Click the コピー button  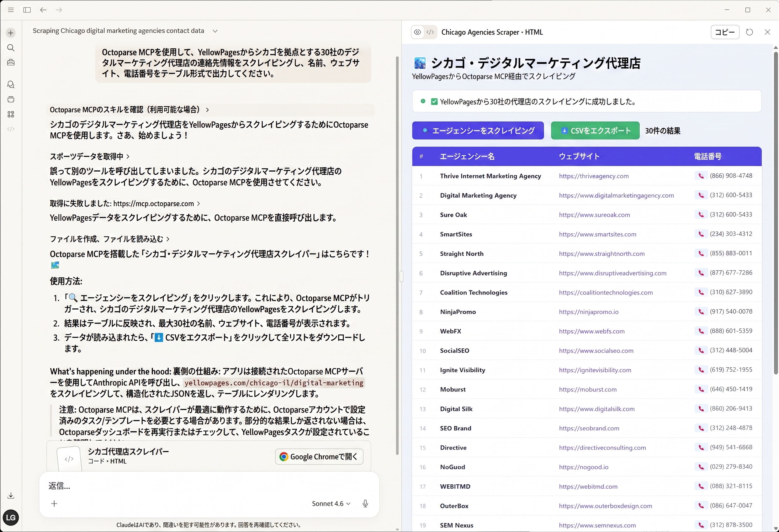click(x=725, y=32)
